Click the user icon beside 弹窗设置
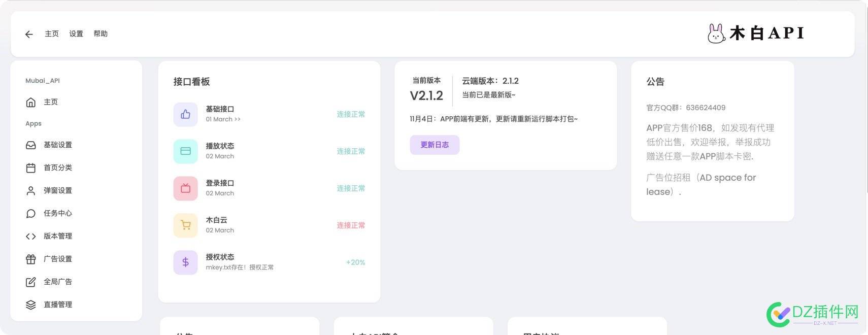Screen dimensions: 868x335 click(30, 191)
